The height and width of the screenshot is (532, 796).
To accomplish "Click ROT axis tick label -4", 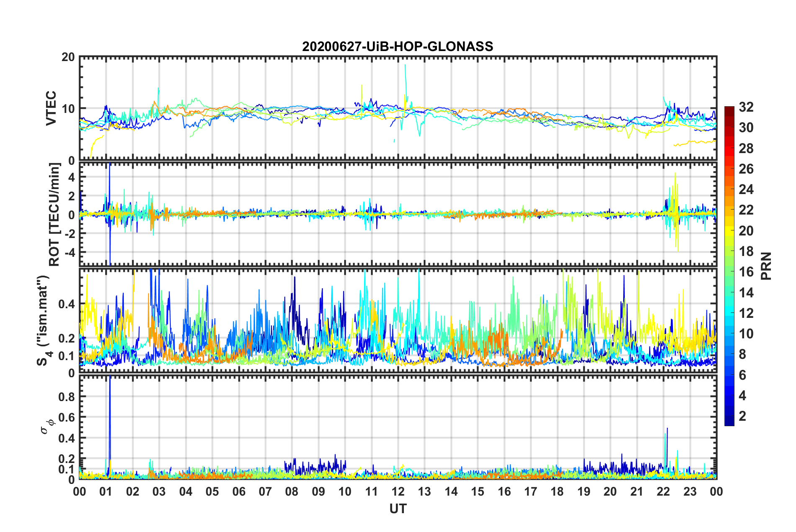I will pos(69,252).
